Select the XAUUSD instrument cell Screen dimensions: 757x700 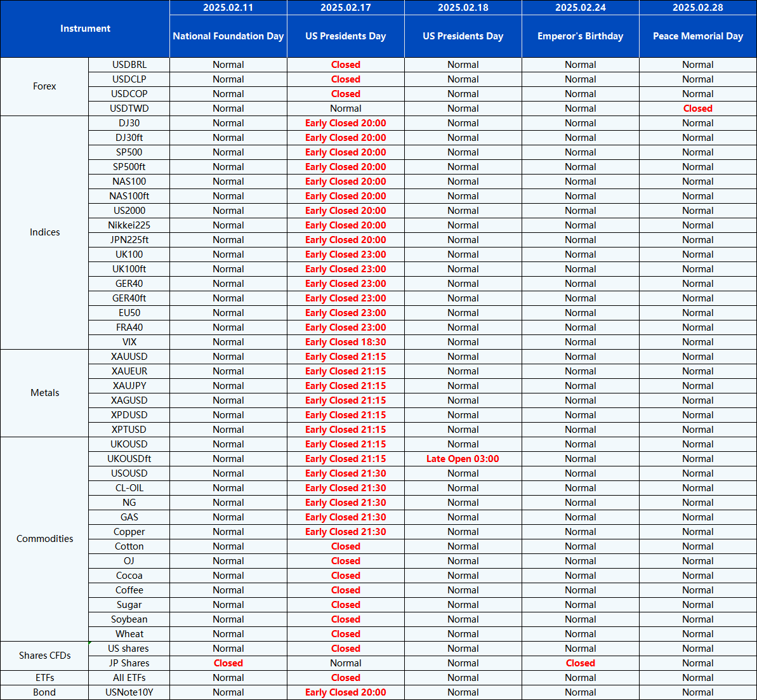coord(129,357)
